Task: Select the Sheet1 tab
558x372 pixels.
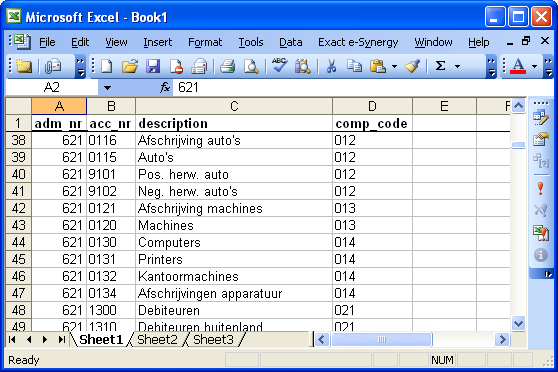Action: (x=101, y=340)
